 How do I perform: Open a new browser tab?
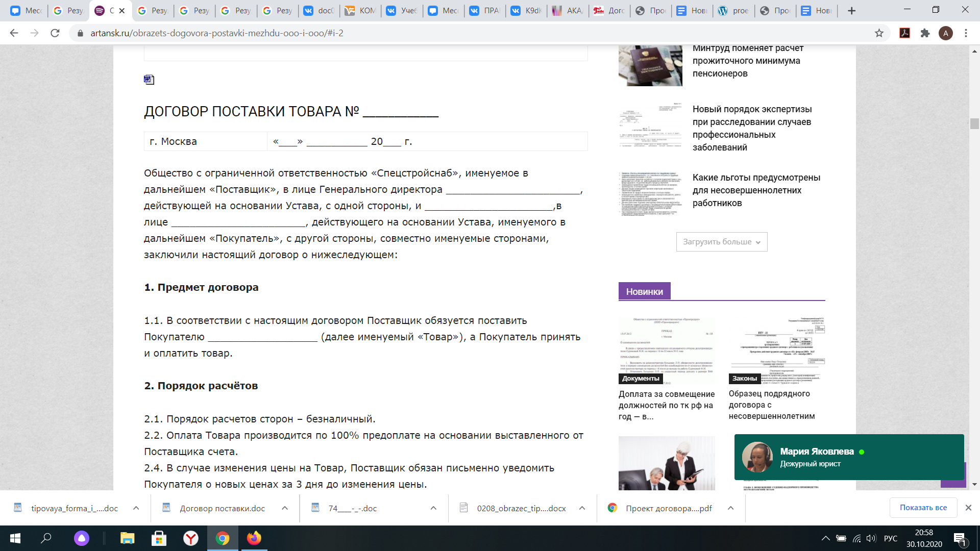click(851, 11)
